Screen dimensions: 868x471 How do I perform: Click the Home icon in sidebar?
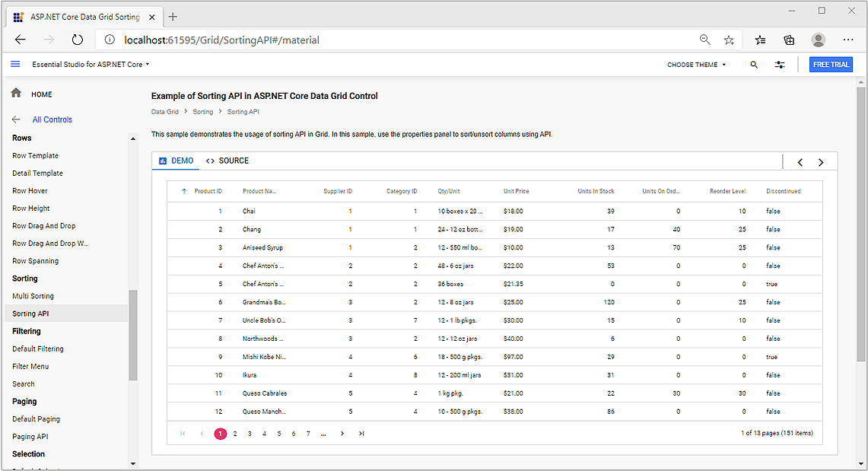[x=16, y=94]
